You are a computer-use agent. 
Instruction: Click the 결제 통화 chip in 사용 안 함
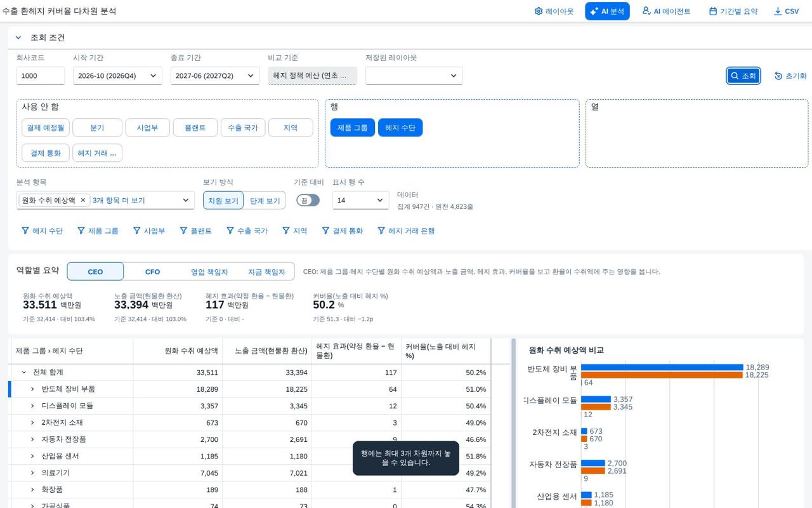click(45, 153)
